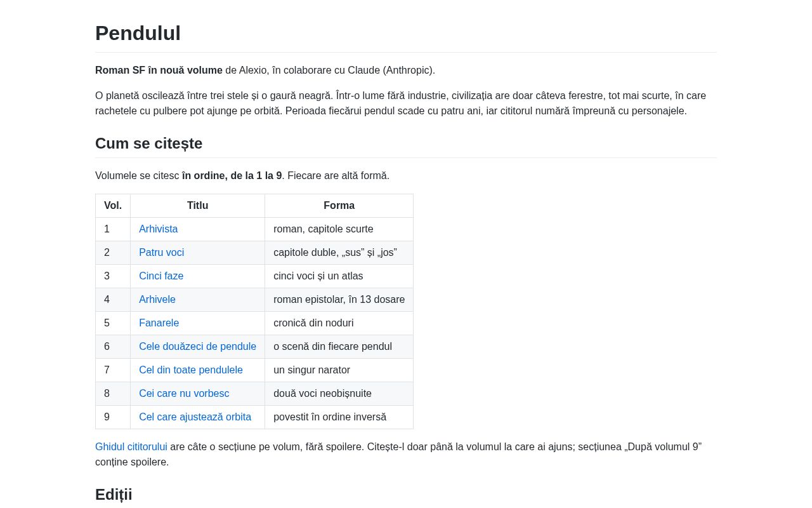Click the Pendulul page heading
This screenshot has height=508, width=812.
click(138, 33)
